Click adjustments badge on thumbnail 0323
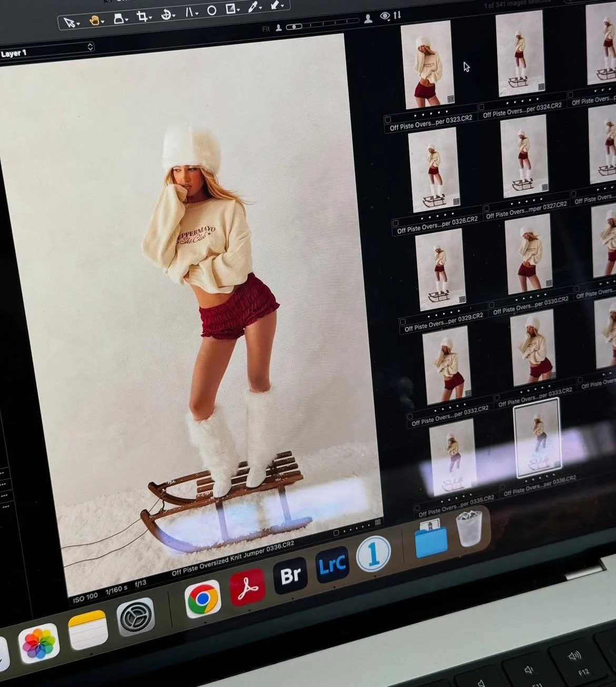This screenshot has height=687, width=616. pyautogui.click(x=450, y=99)
